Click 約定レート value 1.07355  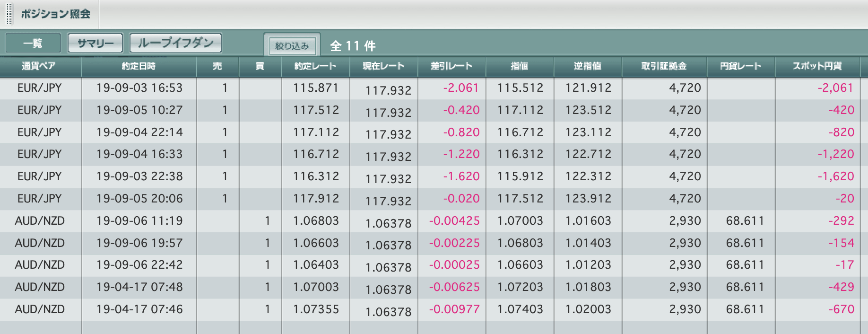point(316,309)
